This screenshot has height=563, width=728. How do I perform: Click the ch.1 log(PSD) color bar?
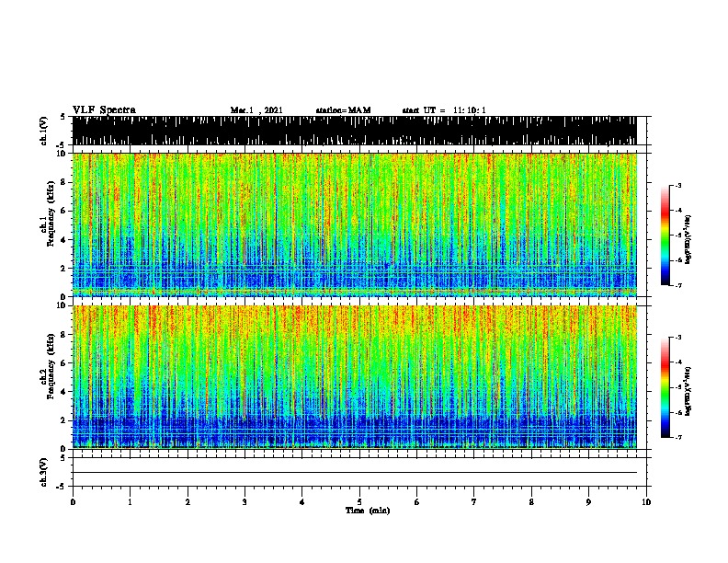coord(665,236)
